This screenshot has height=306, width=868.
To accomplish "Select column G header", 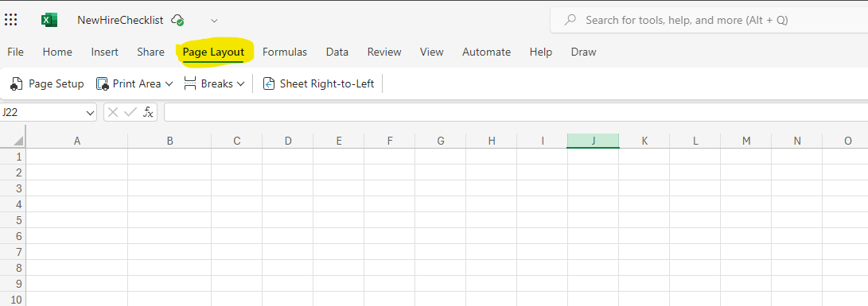I will point(440,141).
